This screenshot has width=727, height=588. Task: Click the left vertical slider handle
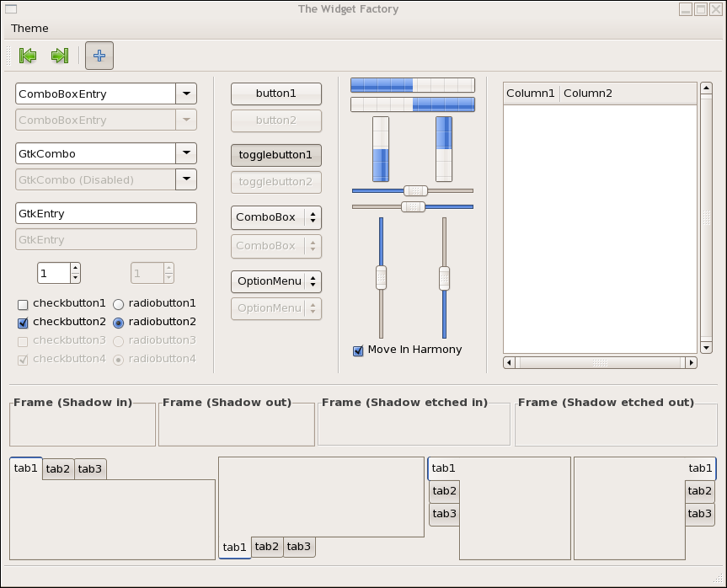coord(381,278)
